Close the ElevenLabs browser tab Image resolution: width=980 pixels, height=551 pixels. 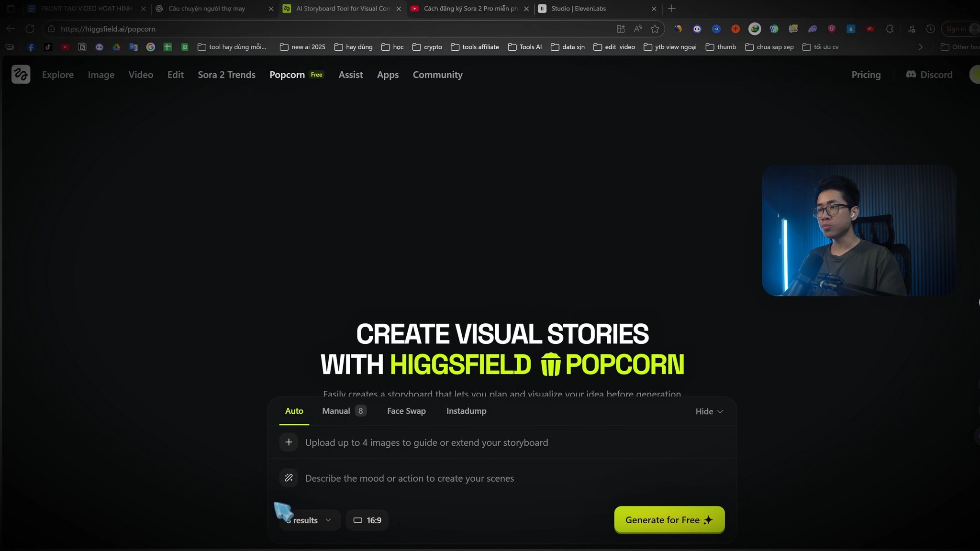(654, 9)
